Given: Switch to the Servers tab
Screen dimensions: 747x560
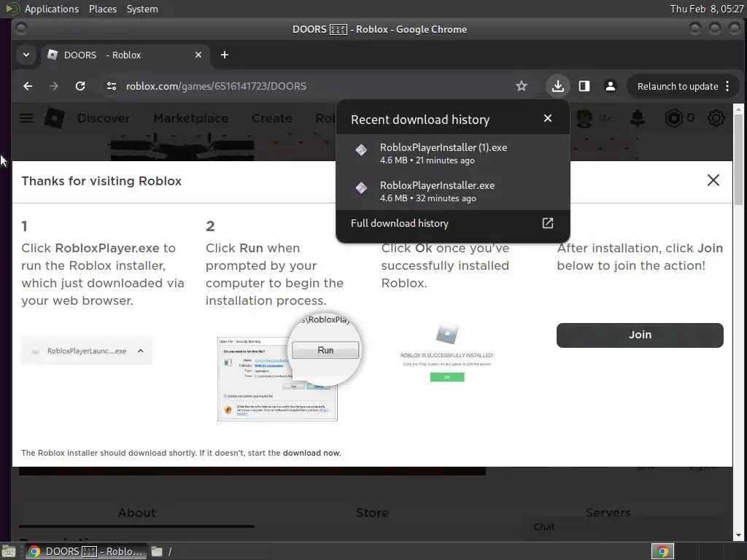Looking at the screenshot, I should [608, 513].
